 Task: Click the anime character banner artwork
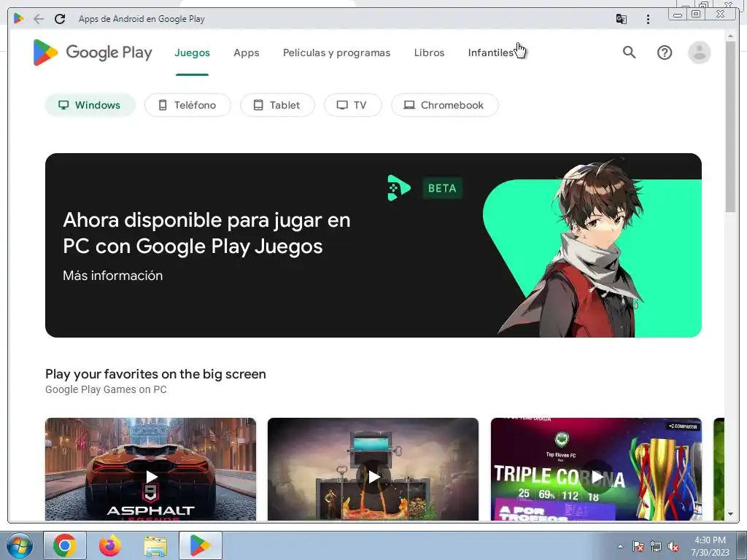(592, 248)
